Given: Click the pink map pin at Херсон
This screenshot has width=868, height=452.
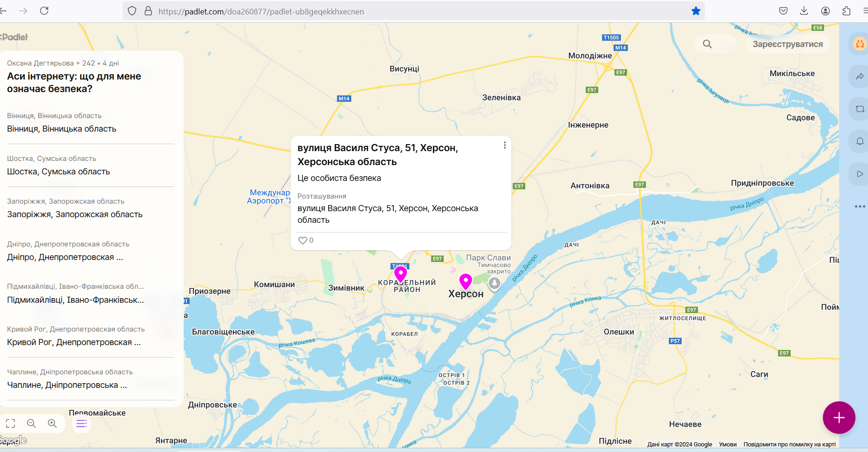Looking at the screenshot, I should (x=465, y=281).
